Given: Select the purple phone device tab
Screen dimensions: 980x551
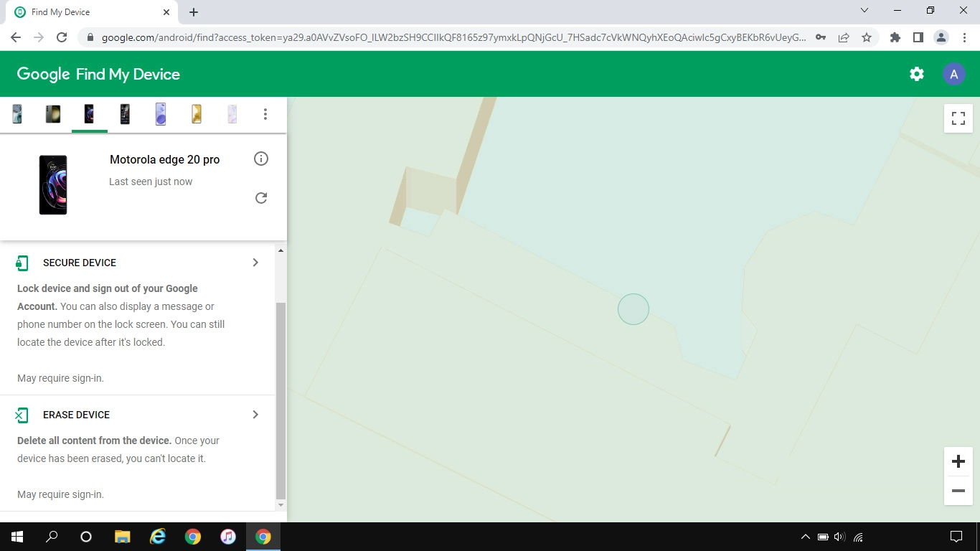Looking at the screenshot, I should click(161, 114).
